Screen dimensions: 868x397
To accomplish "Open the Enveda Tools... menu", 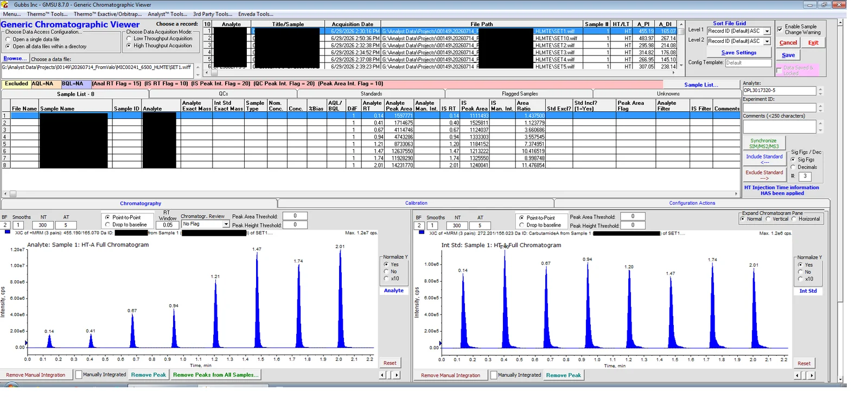I will click(256, 14).
